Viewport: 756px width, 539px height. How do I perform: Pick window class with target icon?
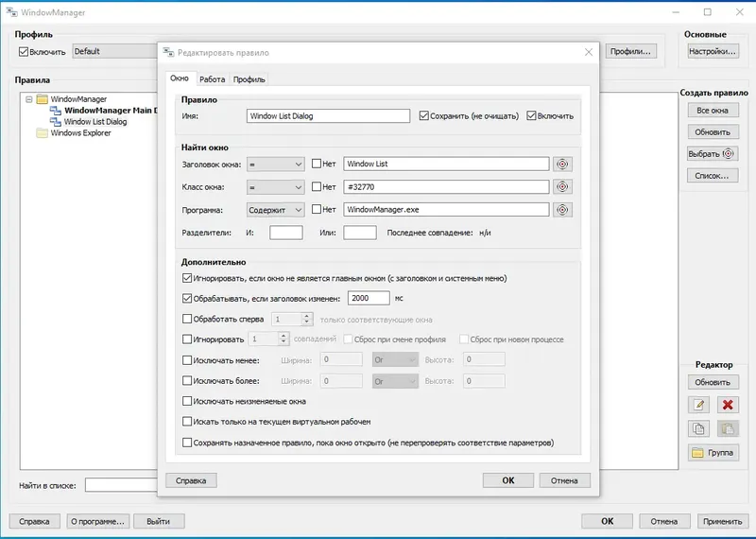(562, 186)
